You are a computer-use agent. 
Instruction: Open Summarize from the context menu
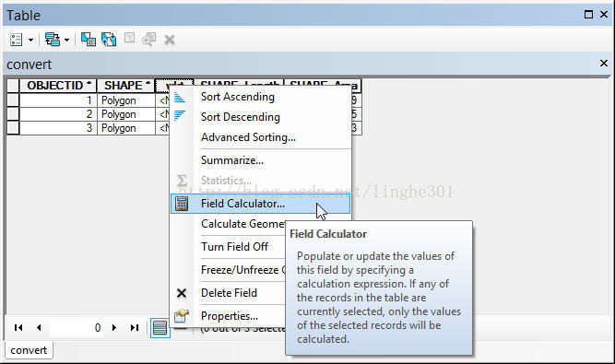(261, 160)
